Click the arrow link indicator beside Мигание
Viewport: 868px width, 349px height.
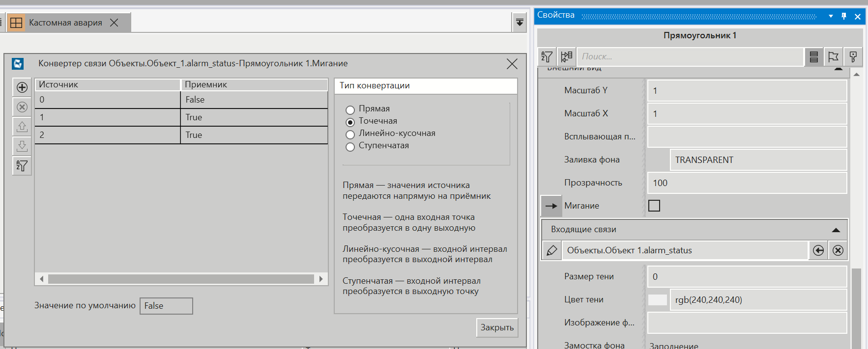click(x=551, y=206)
